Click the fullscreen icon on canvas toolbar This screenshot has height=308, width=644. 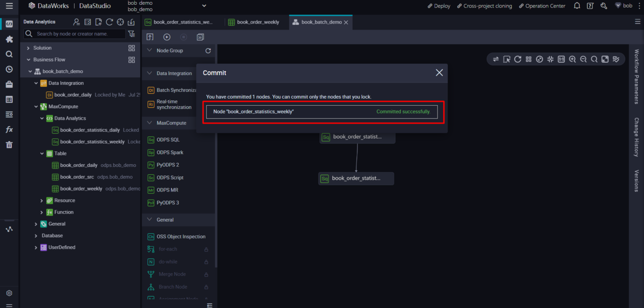click(605, 60)
